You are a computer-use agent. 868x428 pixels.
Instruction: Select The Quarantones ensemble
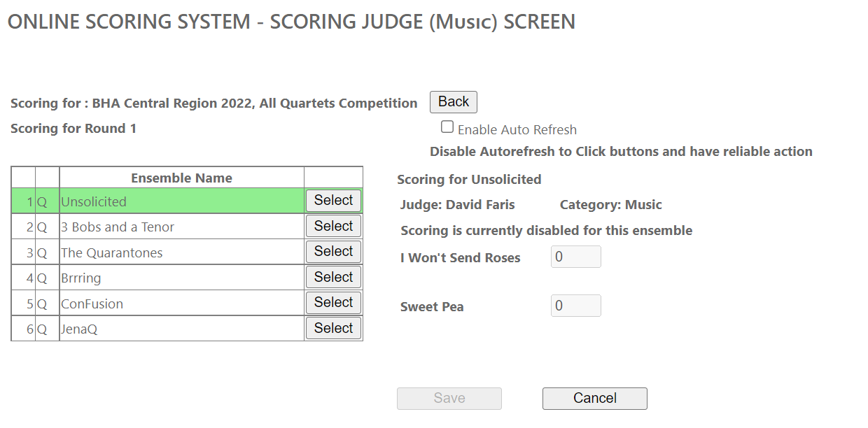pos(333,252)
